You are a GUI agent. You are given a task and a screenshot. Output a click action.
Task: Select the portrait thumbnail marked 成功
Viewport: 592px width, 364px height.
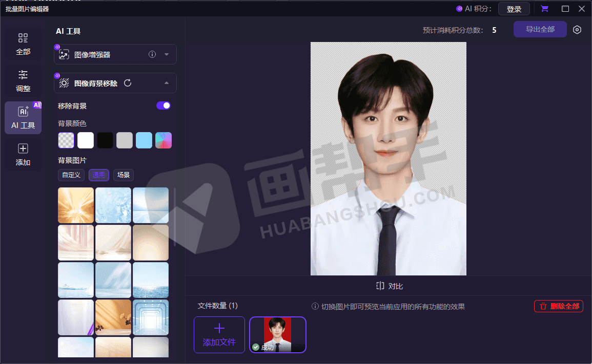point(277,335)
